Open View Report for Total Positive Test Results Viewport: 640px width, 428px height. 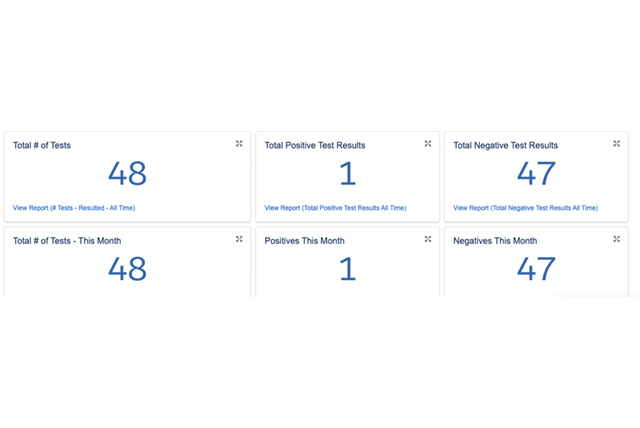(x=335, y=208)
